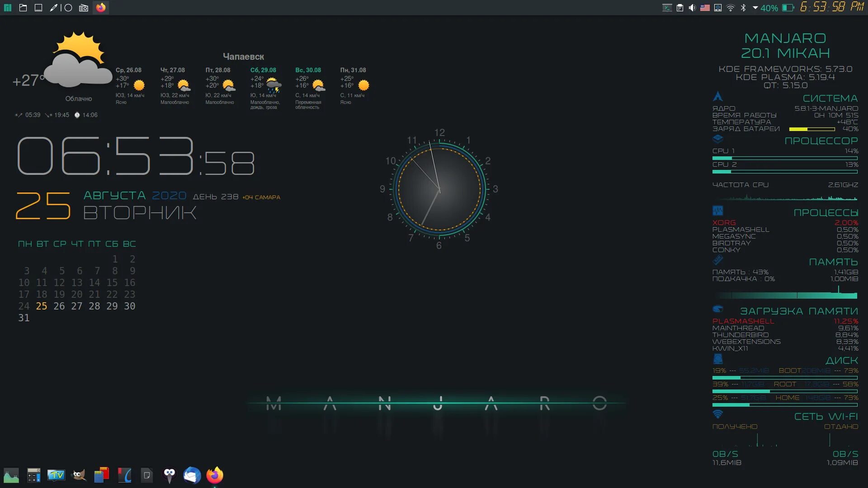
Task: Open the calculator app in the dock
Action: [34, 475]
